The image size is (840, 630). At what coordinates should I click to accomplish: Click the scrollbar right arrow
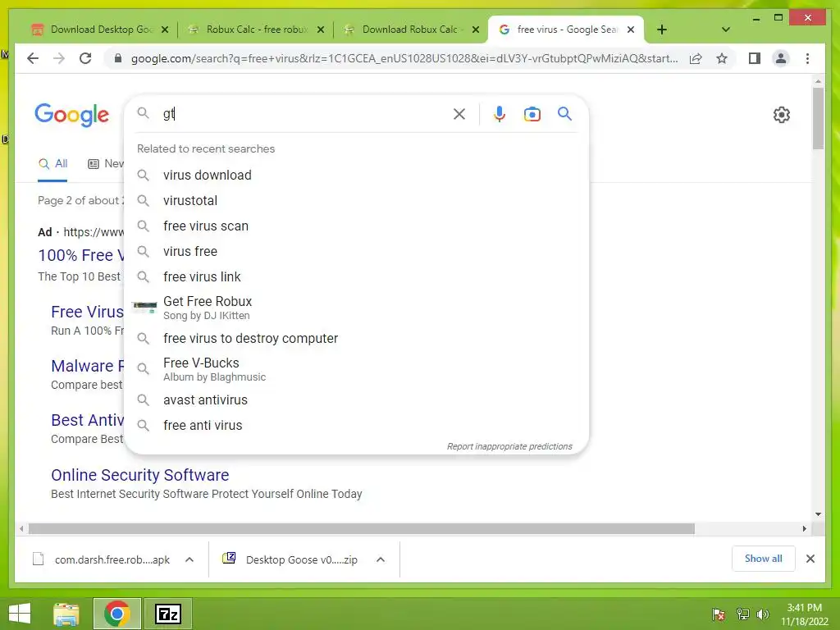tap(804, 529)
